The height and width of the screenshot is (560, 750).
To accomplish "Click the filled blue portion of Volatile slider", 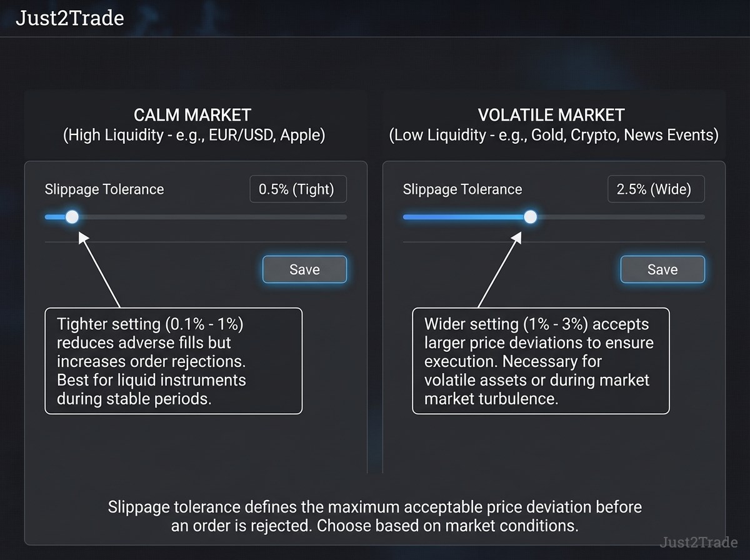I will 463,217.
